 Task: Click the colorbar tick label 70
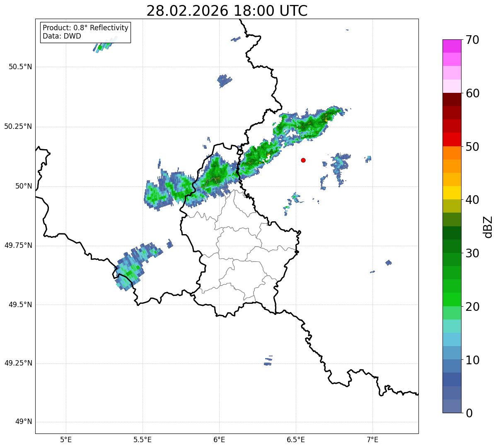(472, 40)
